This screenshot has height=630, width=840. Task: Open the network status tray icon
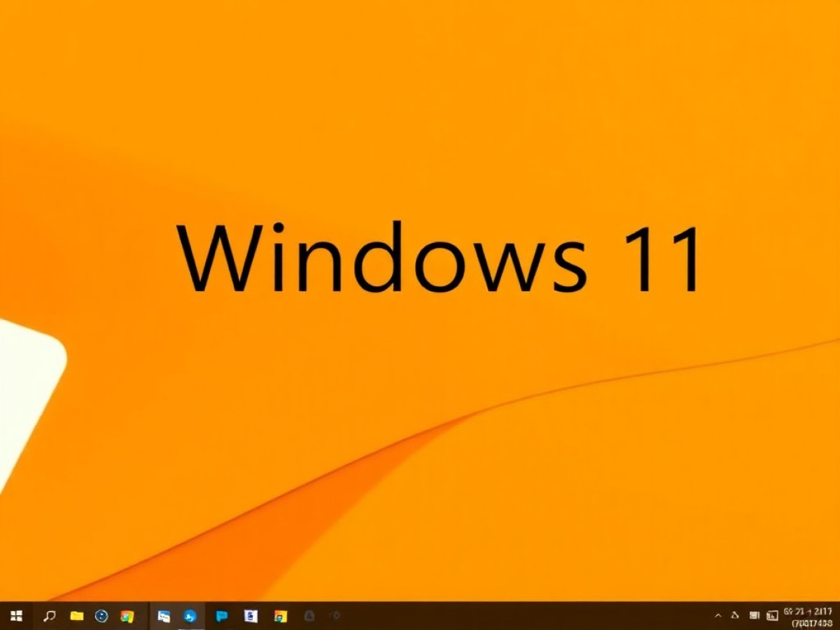click(x=754, y=616)
